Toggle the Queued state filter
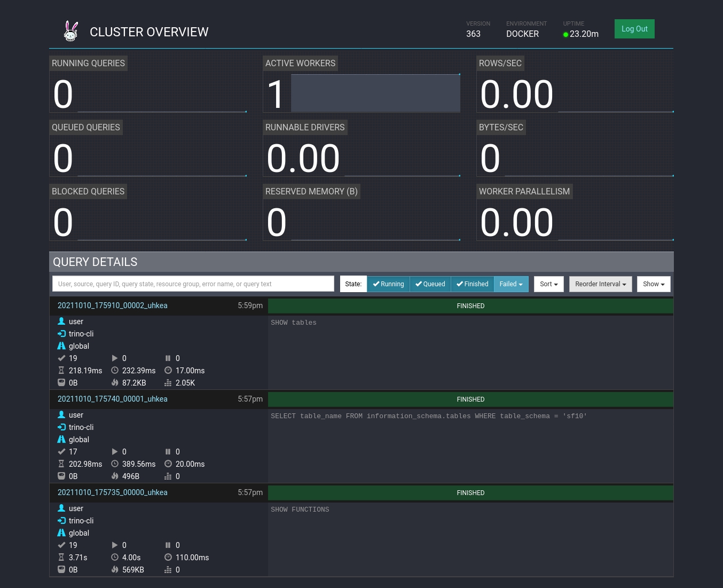Screen dimensions: 723x588 (x=430, y=284)
